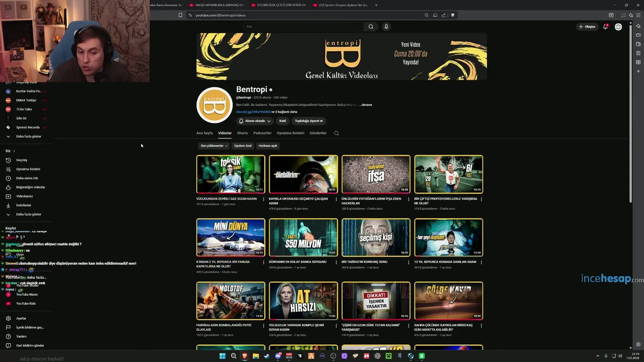Click the Topluluğu ziyaret et button
Viewport: 644px width, 362px height.
click(x=309, y=121)
